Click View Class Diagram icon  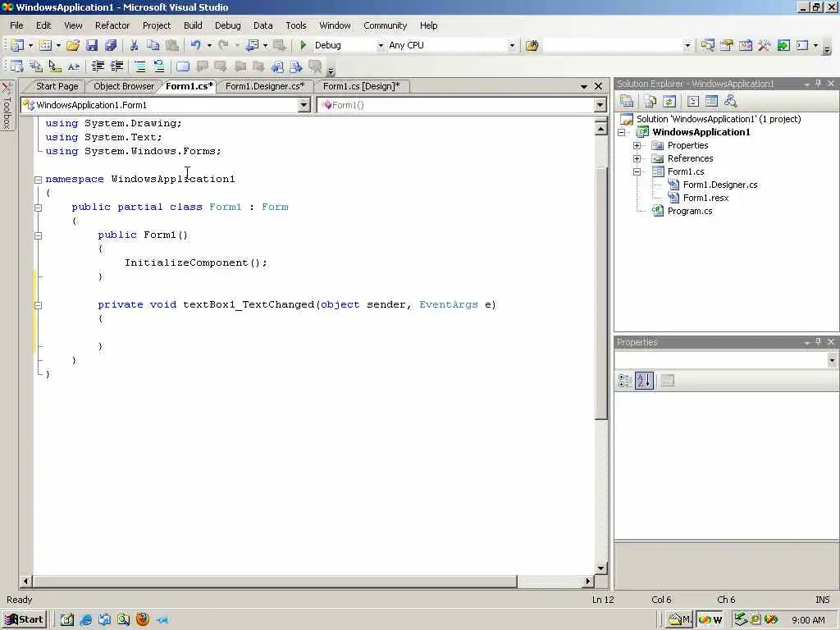point(730,101)
